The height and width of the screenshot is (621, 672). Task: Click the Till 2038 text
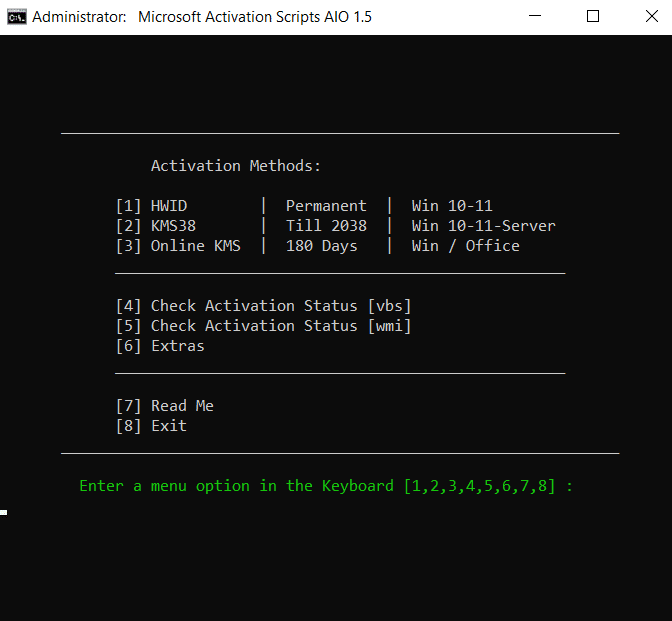click(x=326, y=226)
